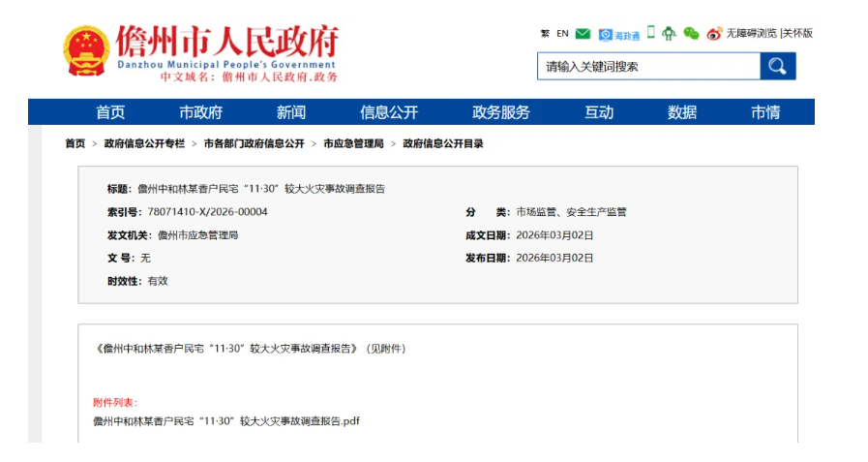The image size is (868, 462).
Task: Open the 首页 navigation menu item
Action: (110, 112)
